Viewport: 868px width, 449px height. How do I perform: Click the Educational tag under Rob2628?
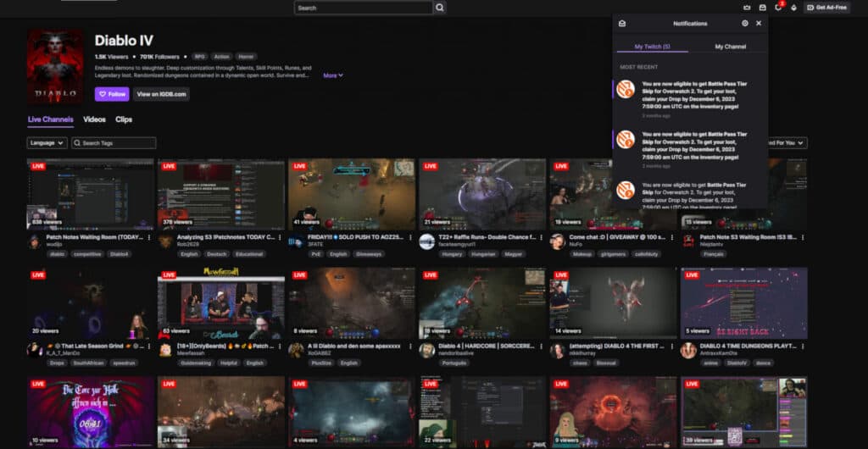pos(249,254)
